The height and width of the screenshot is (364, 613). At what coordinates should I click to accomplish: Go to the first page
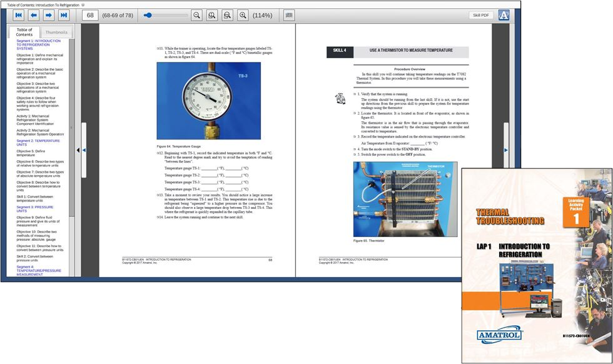(x=18, y=15)
